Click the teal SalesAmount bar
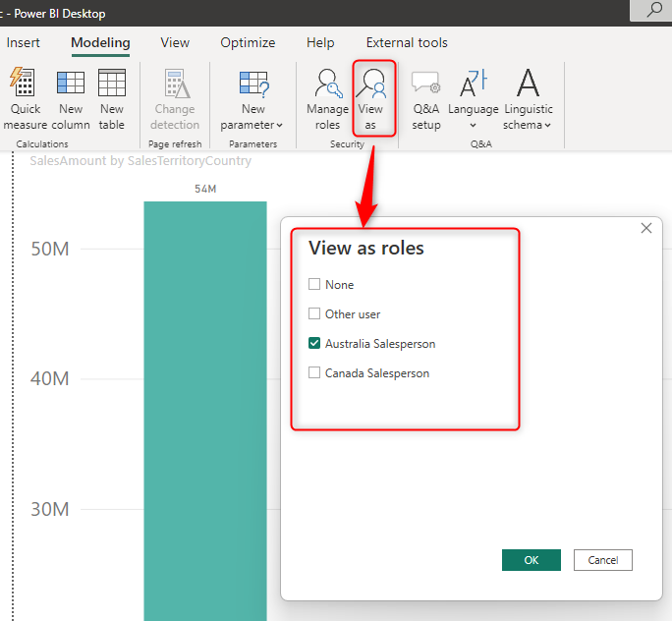Viewport: 672px width, 621px height. 204,413
